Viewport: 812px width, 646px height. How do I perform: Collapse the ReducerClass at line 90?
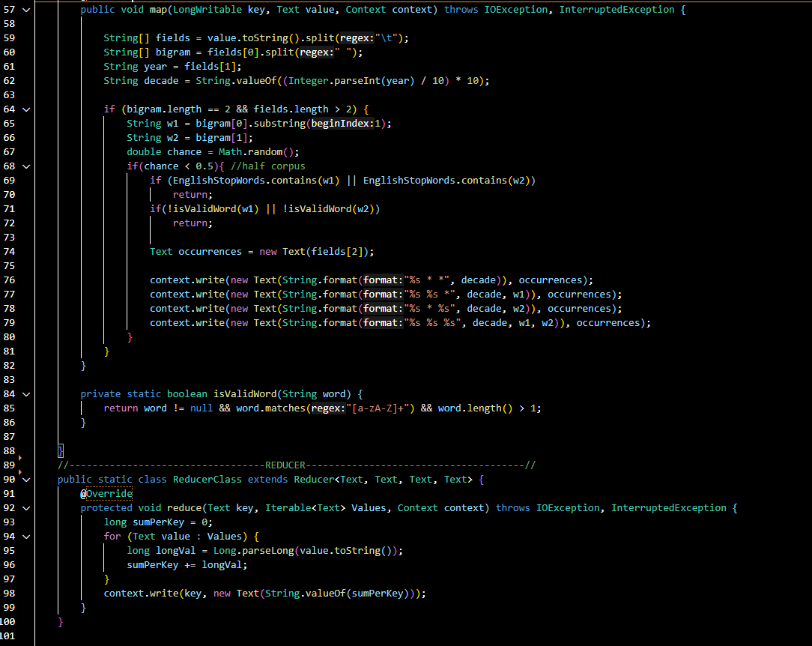[26, 480]
